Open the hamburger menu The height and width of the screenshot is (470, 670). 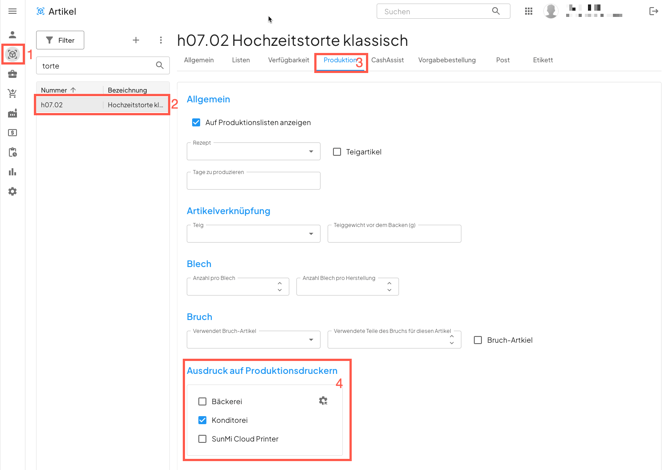click(12, 11)
